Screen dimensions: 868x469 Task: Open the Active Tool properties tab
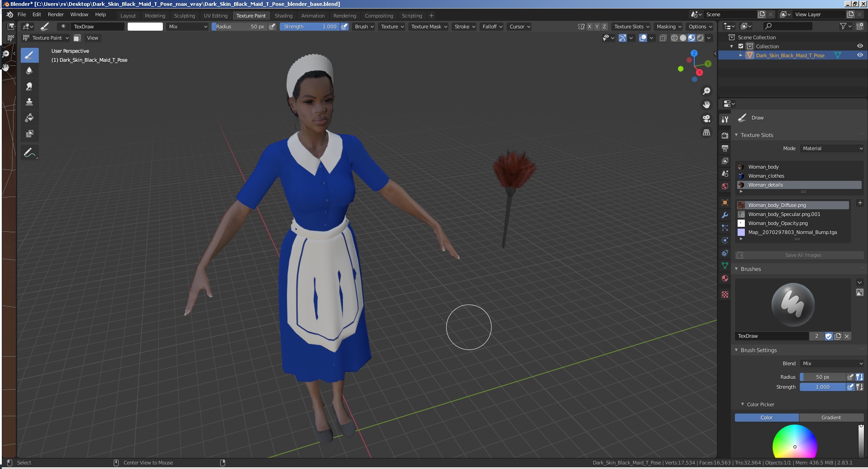pos(725,119)
